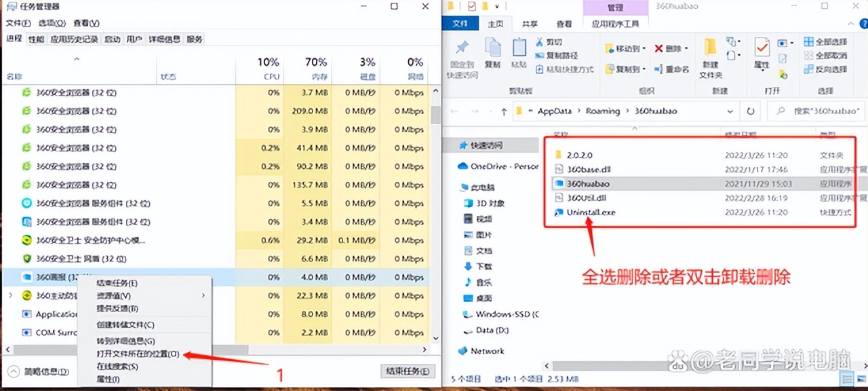Select the COM Surrogate process row
Image resolution: width=868 pixels, height=391 pixels.
pyautogui.click(x=217, y=333)
